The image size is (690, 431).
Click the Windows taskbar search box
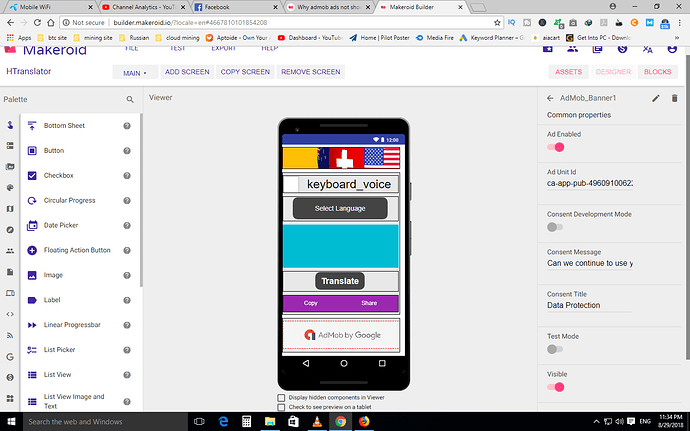[x=106, y=422]
